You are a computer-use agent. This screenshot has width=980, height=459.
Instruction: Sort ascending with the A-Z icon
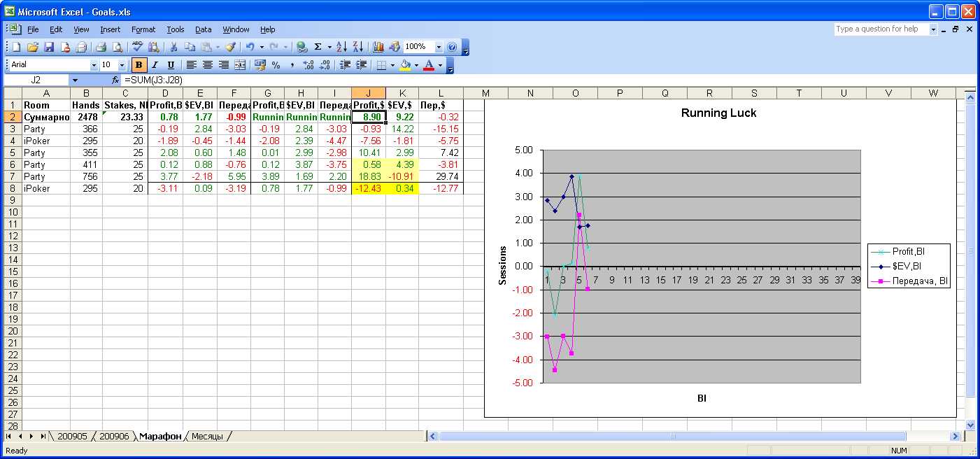[341, 47]
